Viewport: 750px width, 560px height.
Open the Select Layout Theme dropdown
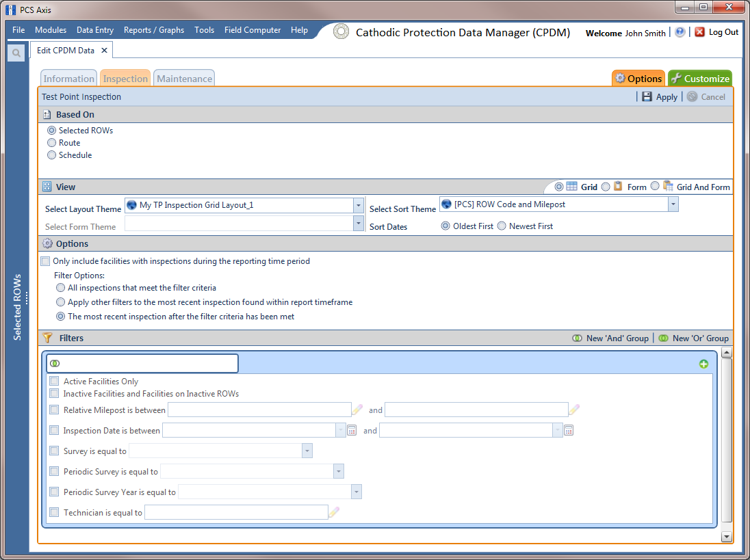click(359, 205)
